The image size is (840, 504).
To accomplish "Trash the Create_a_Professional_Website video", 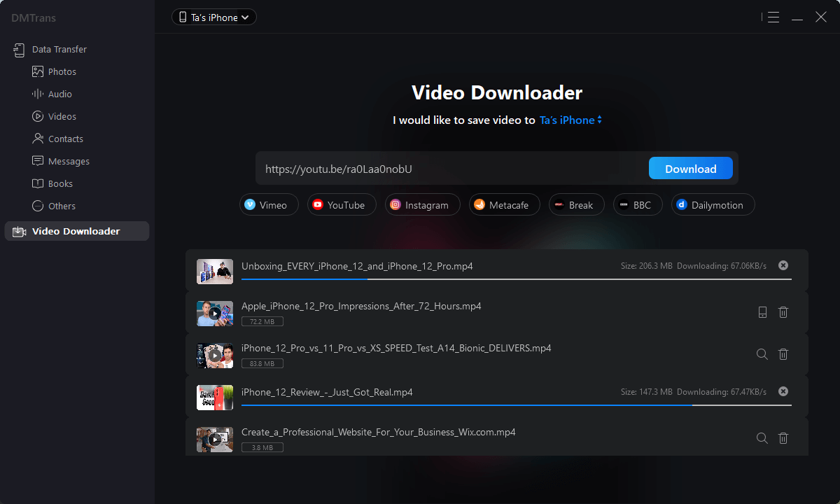I will pos(783,438).
